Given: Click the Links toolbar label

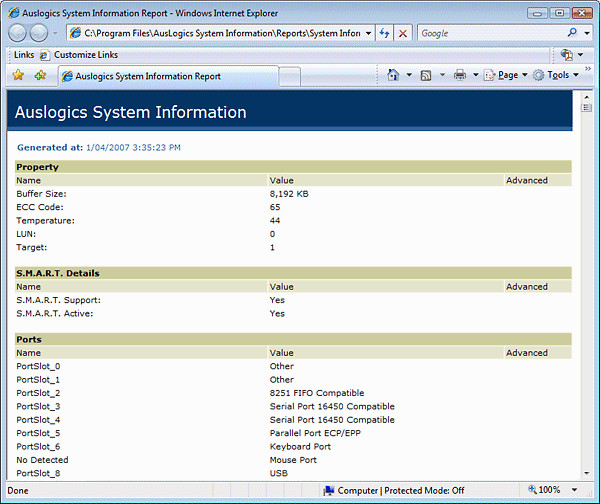Looking at the screenshot, I should (x=24, y=55).
